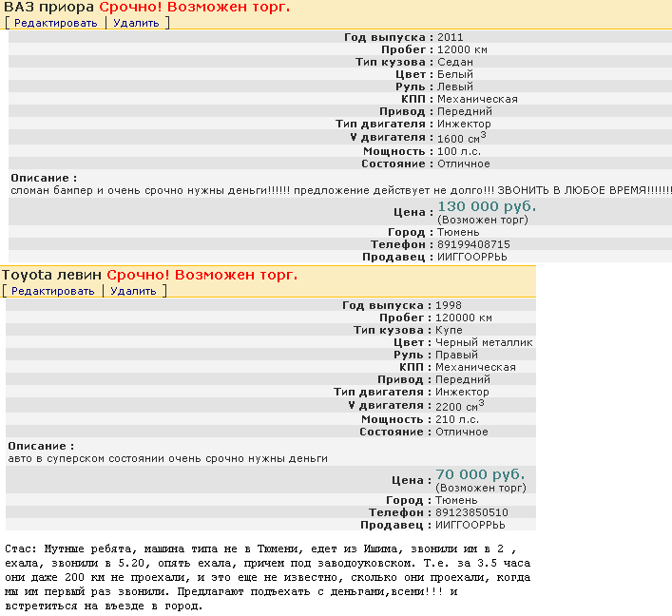This screenshot has height=616, width=672.
Task: Select the ВАЗ приора listing title
Action: point(48,8)
